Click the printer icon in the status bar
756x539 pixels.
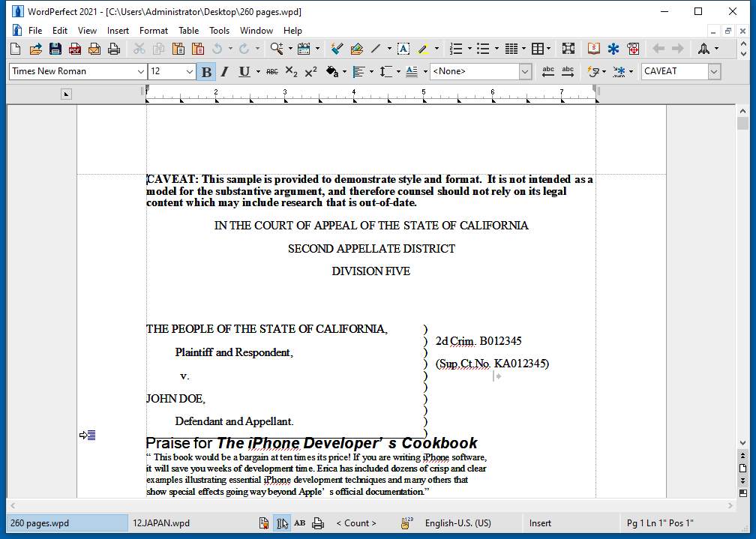[318, 523]
